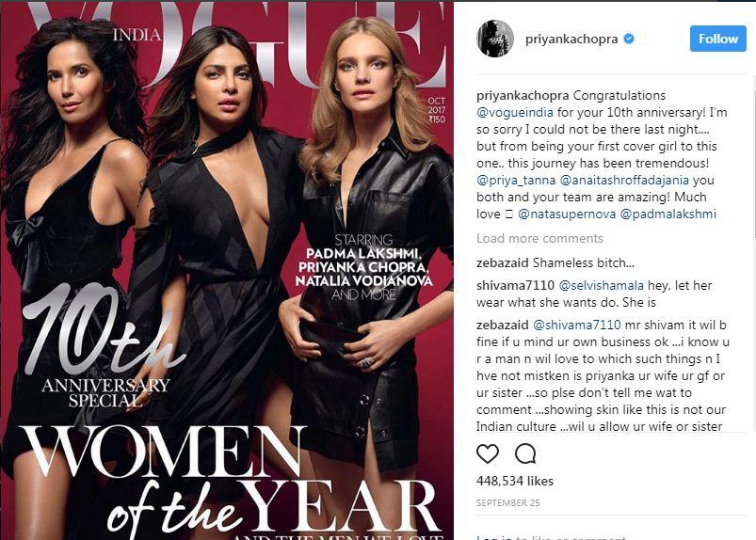Open priyankachopra profile avatar picture
756x540 pixels.
point(495,39)
